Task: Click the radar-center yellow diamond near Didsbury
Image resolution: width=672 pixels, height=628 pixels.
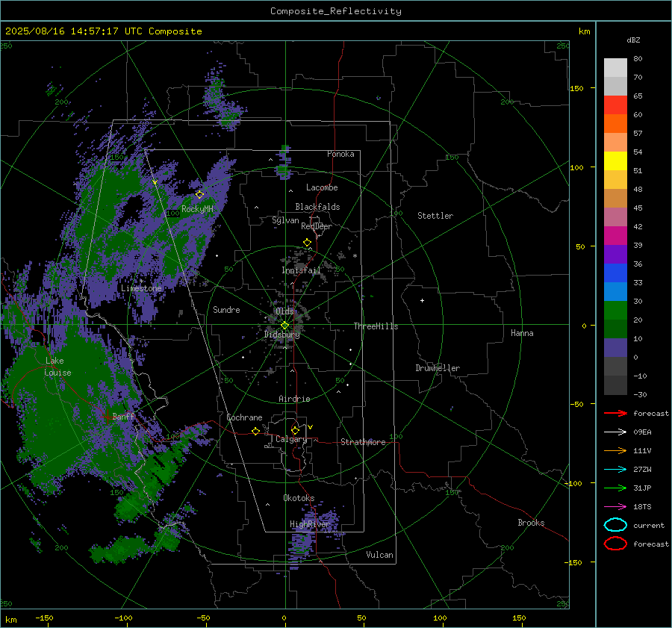Action: pos(284,326)
